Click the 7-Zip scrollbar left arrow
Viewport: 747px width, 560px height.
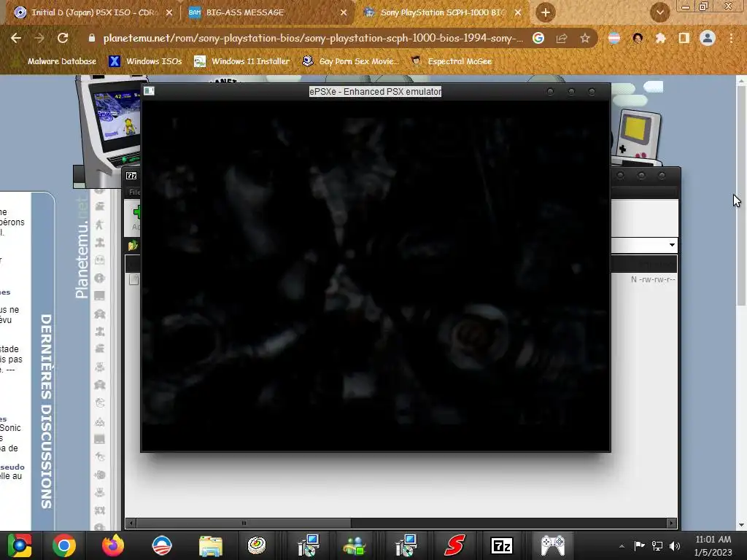click(131, 523)
